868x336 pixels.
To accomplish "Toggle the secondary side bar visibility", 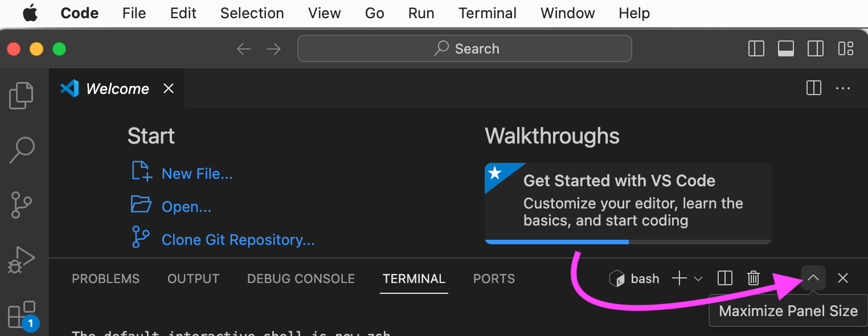I will (x=816, y=49).
